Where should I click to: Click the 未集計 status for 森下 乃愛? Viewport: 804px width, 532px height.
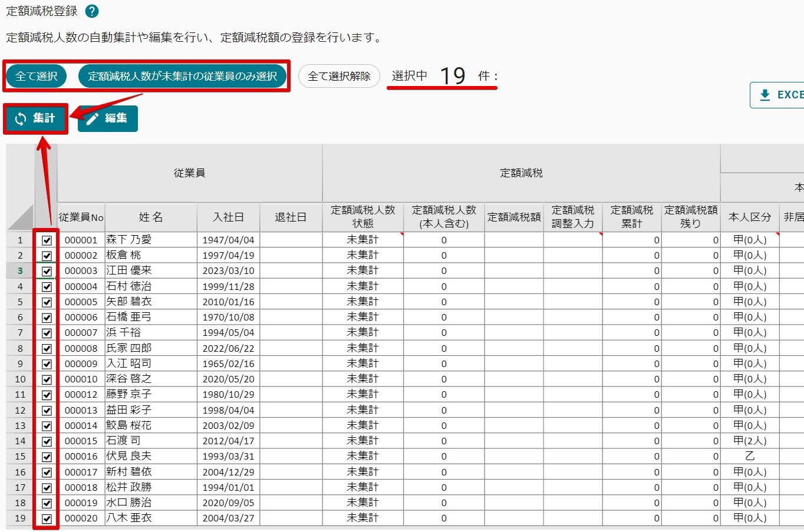pyautogui.click(x=363, y=240)
